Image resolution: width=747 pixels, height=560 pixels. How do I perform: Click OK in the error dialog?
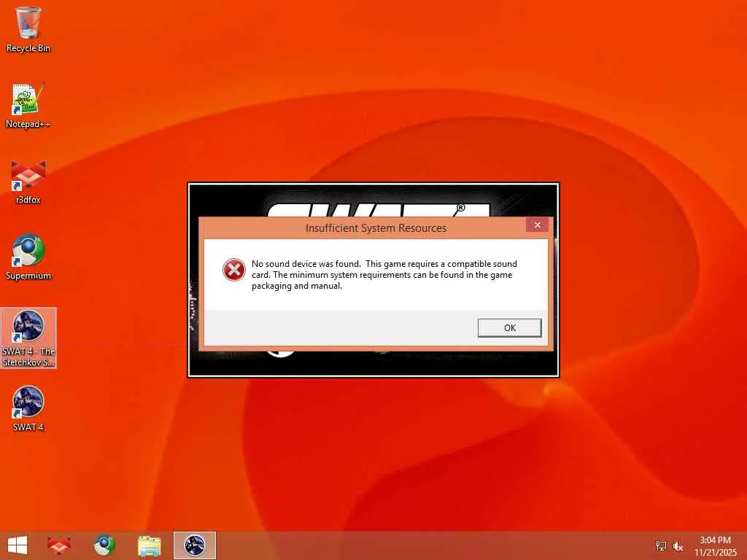pyautogui.click(x=509, y=327)
